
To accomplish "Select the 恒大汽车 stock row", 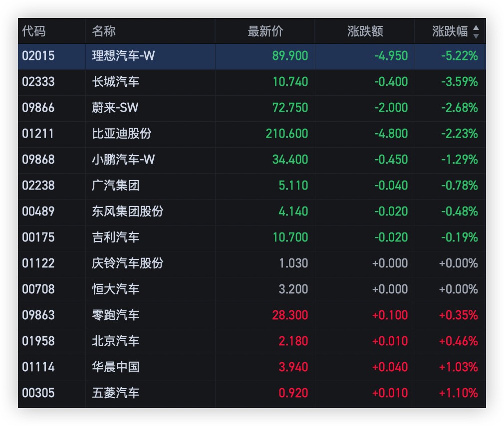I will pyautogui.click(x=116, y=289).
